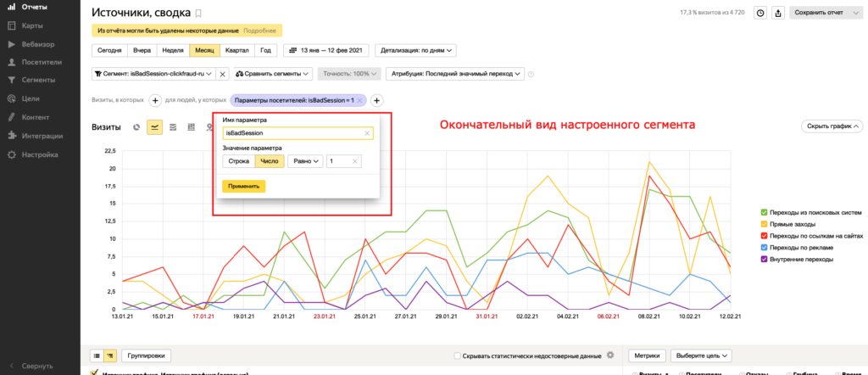Toggle the ad traffic legend checkbox
Viewport: 868px width, 375px height.
coord(765,247)
